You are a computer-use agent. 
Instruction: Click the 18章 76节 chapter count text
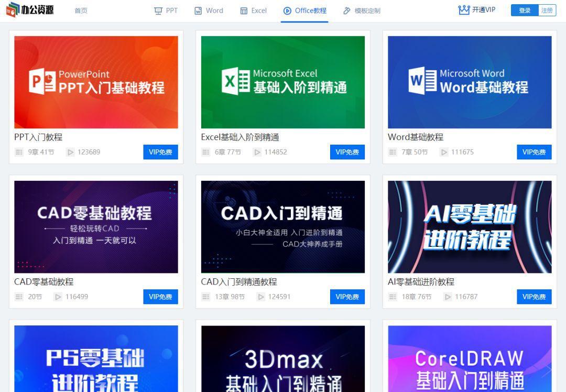click(x=417, y=297)
